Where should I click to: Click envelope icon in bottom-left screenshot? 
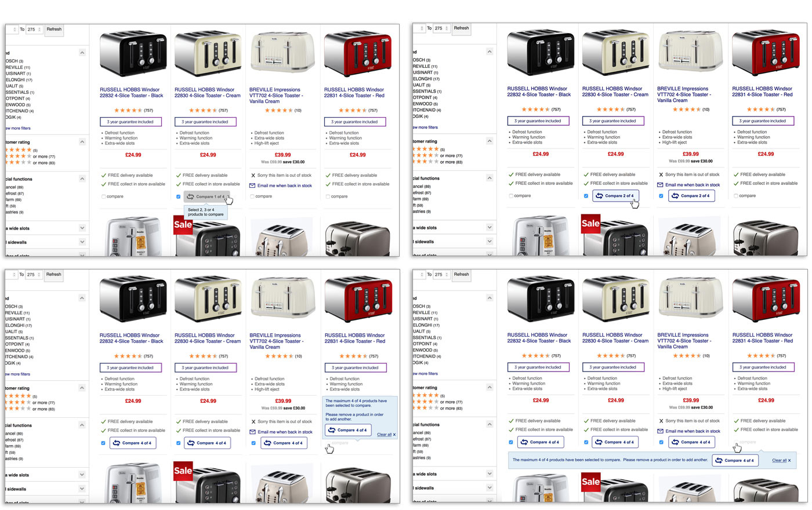coord(252,432)
